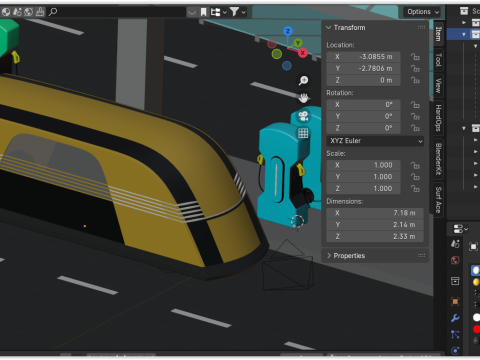Click the red X axis gizmo
Image resolution: width=480 pixels, height=360 pixels.
[x=302, y=53]
